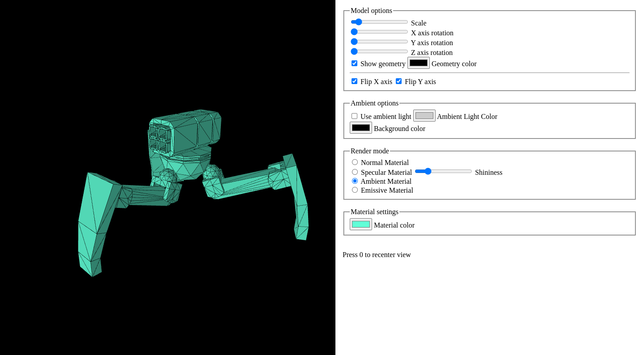
Task: Open the Ambient Light Color swatch
Action: (x=424, y=116)
